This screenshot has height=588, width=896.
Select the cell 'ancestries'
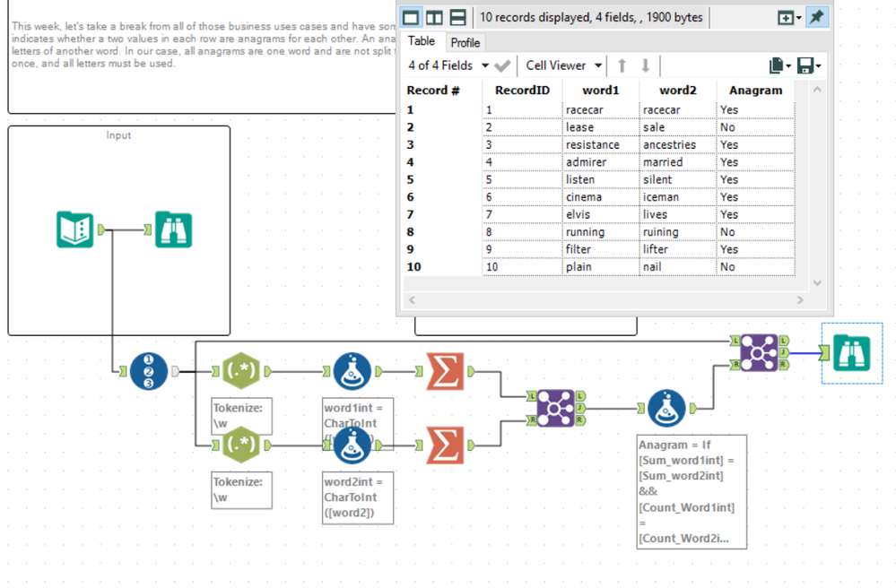(x=678, y=144)
